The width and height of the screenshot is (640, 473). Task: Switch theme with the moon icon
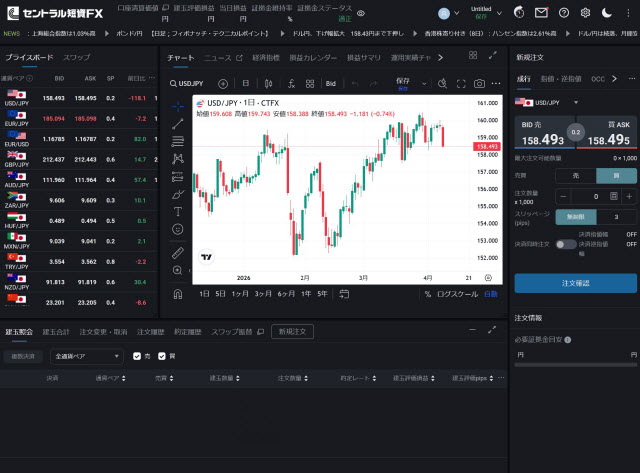611,13
